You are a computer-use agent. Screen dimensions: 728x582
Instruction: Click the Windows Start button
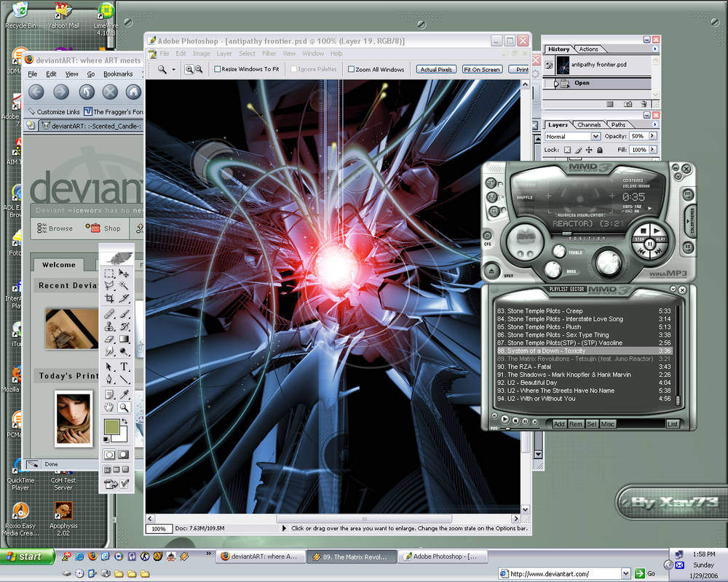27,557
